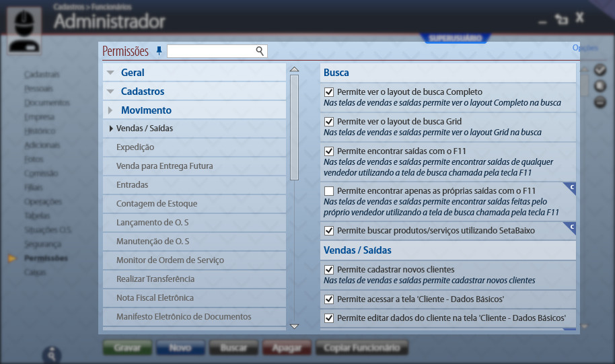The height and width of the screenshot is (364, 615).
Task: Click the magnifier icon at the bottom-left corner
Action: [x=52, y=355]
